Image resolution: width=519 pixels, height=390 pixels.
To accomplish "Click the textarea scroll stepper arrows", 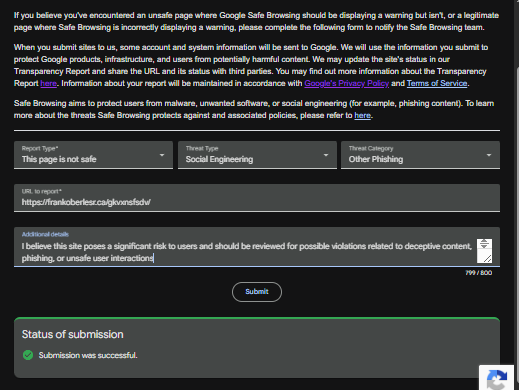I will click(x=484, y=244).
